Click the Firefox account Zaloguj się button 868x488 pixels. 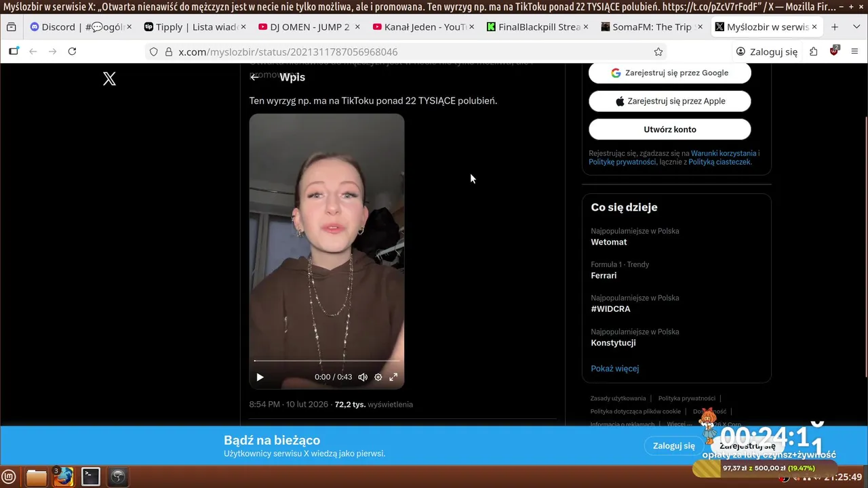767,52
